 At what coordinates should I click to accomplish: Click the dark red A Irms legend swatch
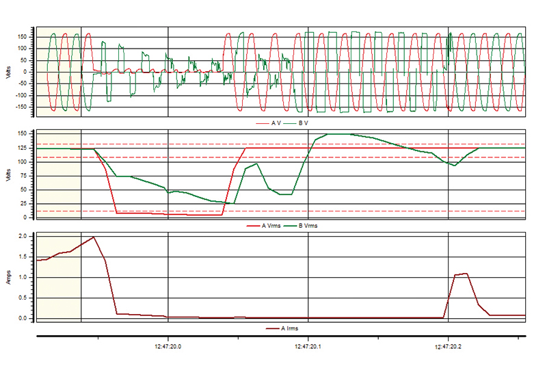(x=272, y=329)
